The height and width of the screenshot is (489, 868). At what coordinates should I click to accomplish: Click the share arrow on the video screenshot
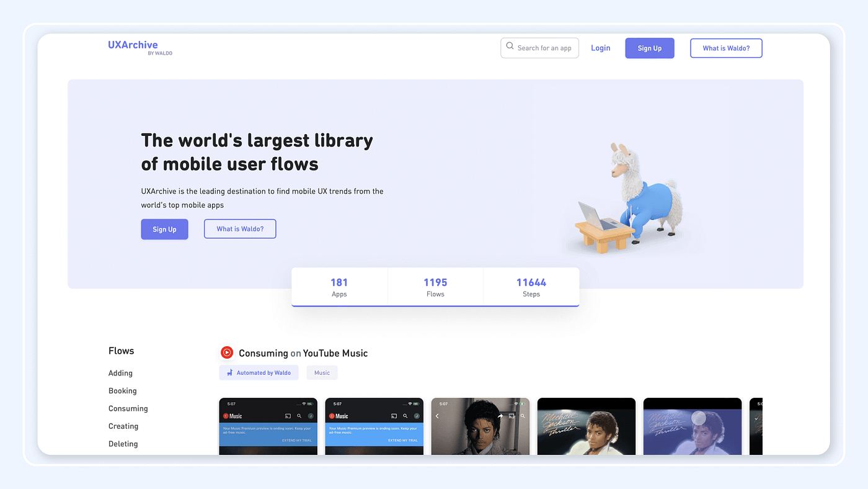click(500, 416)
